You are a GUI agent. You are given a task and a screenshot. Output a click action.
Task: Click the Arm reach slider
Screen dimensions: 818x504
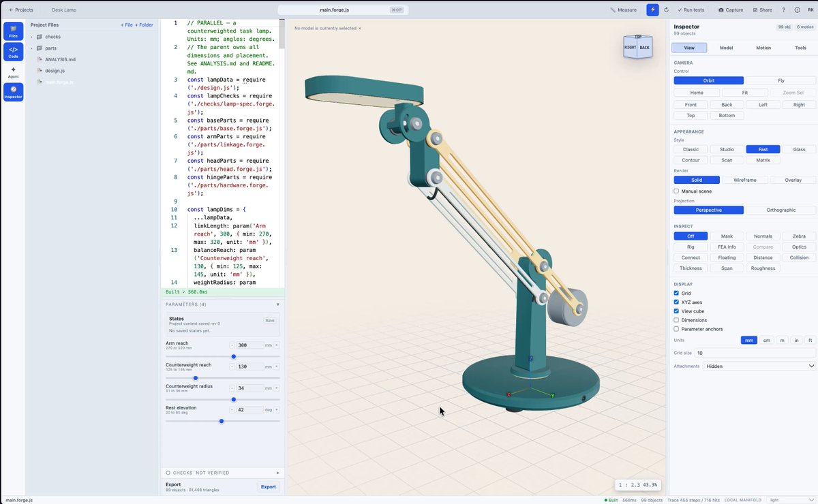223,356
